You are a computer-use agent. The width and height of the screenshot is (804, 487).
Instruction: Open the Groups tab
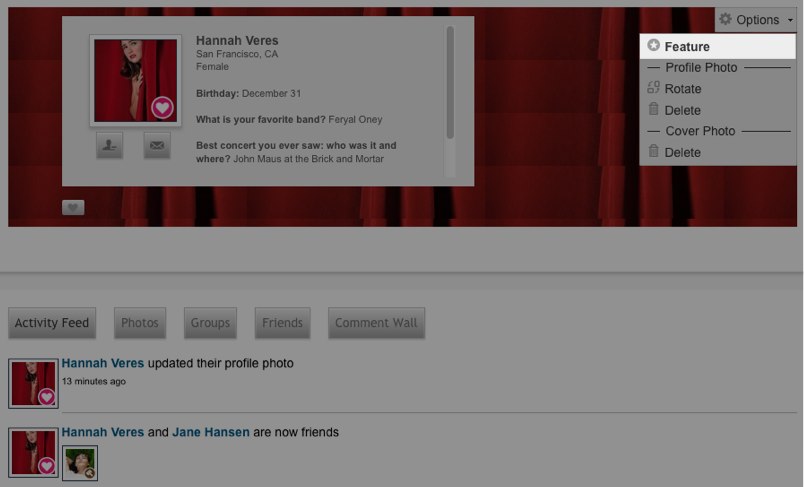tap(210, 323)
